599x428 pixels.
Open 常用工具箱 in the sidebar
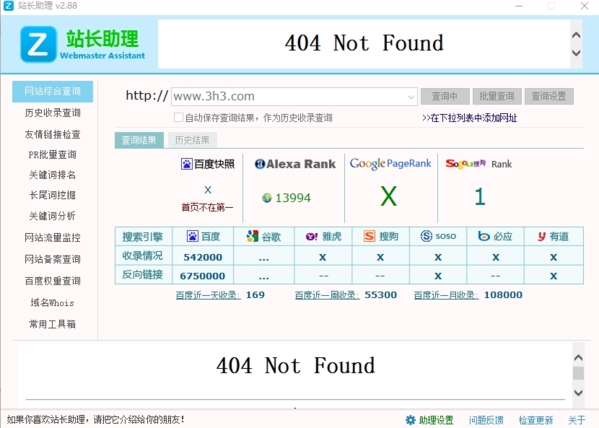coord(53,324)
